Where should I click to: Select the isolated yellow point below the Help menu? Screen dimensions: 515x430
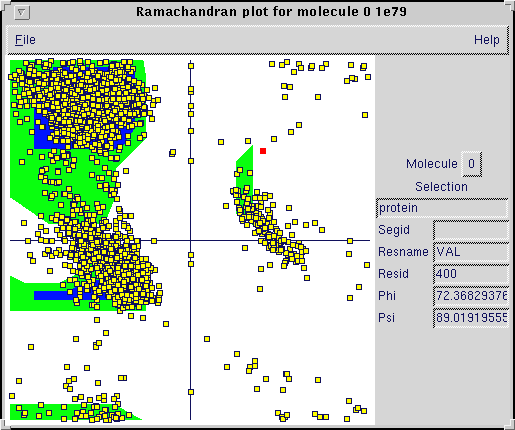point(365,115)
